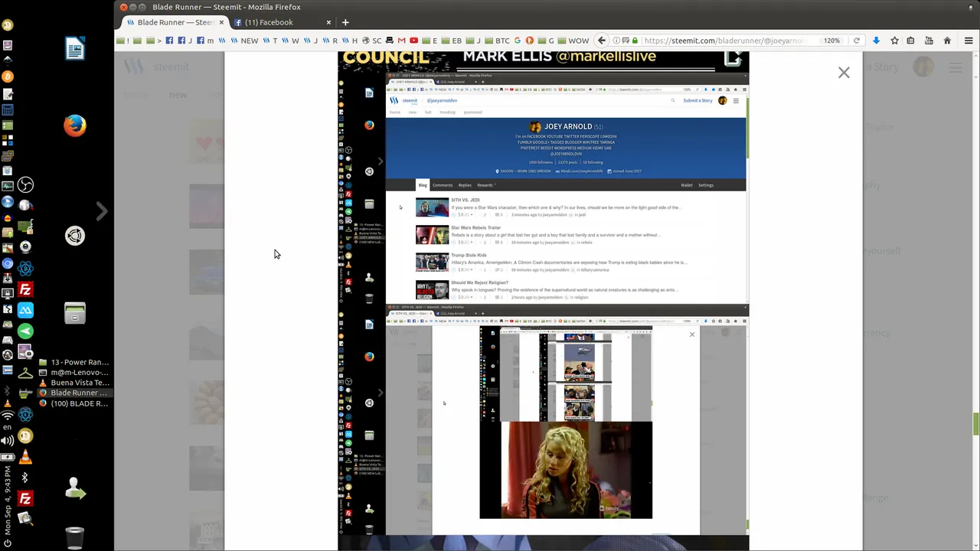The width and height of the screenshot is (980, 551).
Task: Open the volume control in the panel
Action: pos(7,441)
